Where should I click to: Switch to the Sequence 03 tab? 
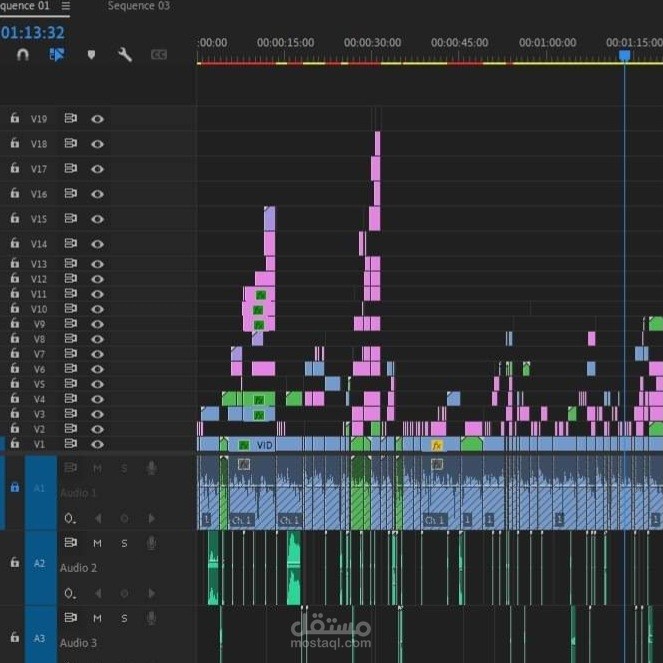pos(139,6)
